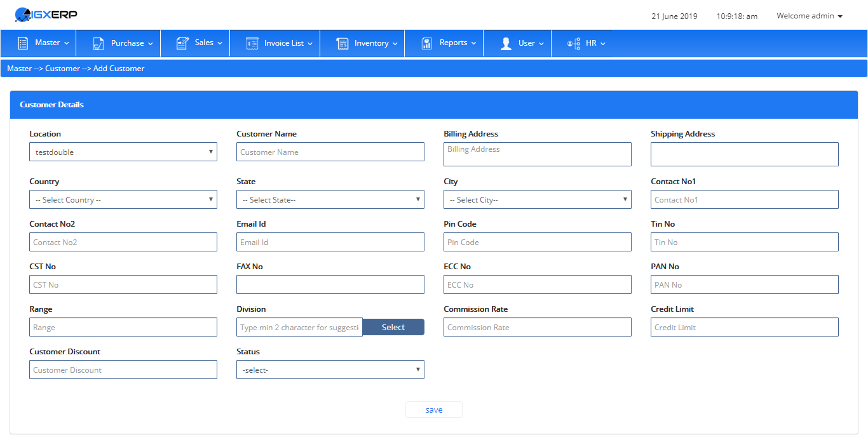Screen dimensions: 868x447
Task: Click the Sales menu icon
Action: pos(182,43)
